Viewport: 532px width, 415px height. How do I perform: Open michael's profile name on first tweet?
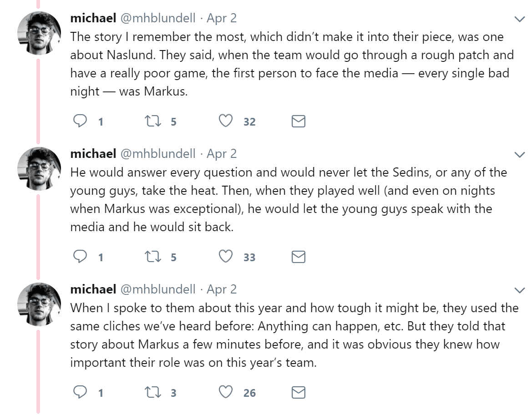point(93,18)
